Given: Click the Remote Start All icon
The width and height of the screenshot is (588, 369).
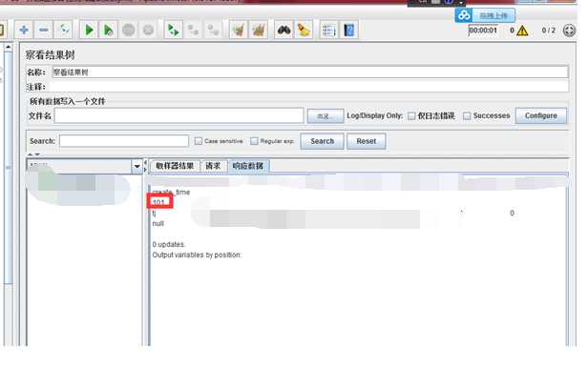Looking at the screenshot, I should click(x=174, y=30).
